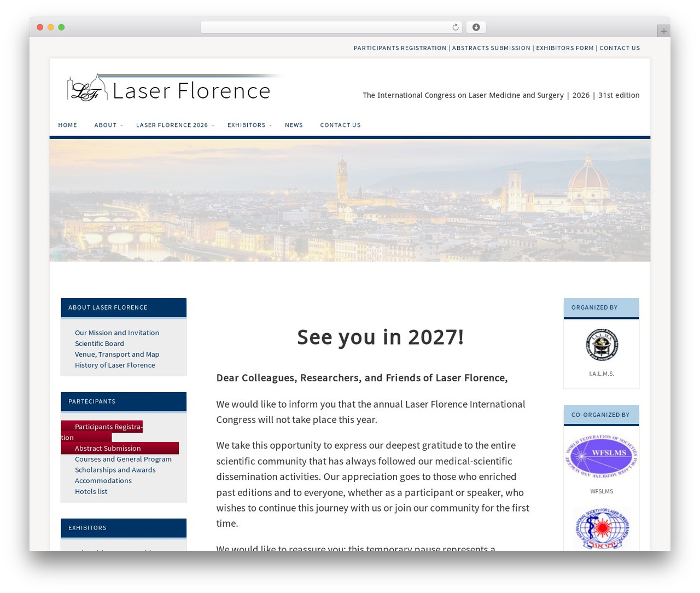Close the browser window with red button
The height and width of the screenshot is (593, 700).
coord(40,27)
